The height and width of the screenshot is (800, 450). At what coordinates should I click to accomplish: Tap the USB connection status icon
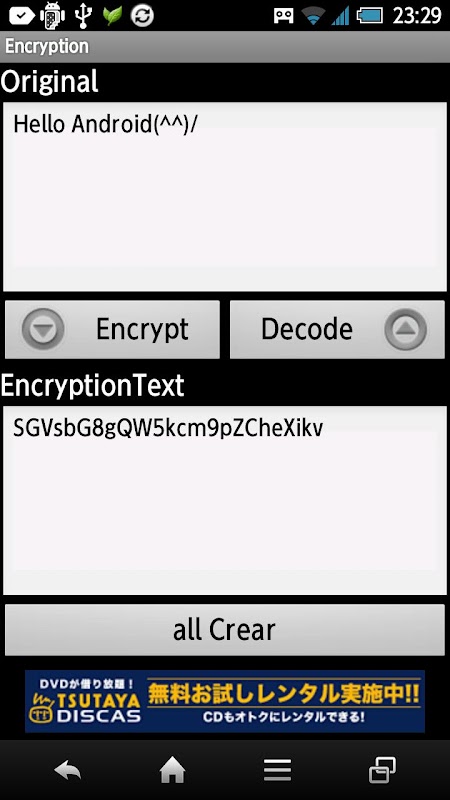83,15
